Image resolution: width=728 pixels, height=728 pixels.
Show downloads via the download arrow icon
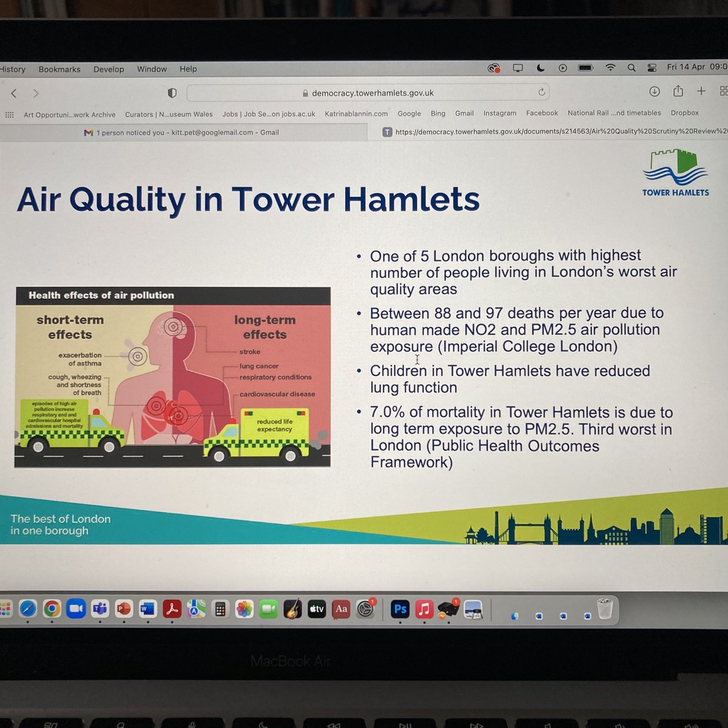(x=655, y=91)
